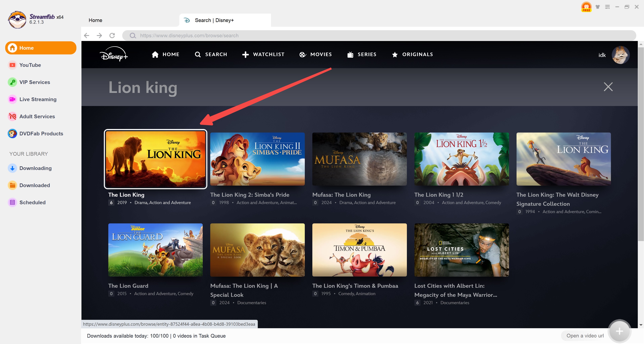Open Disney+ SEARCH page
This screenshot has width=644, height=344.
tap(211, 54)
